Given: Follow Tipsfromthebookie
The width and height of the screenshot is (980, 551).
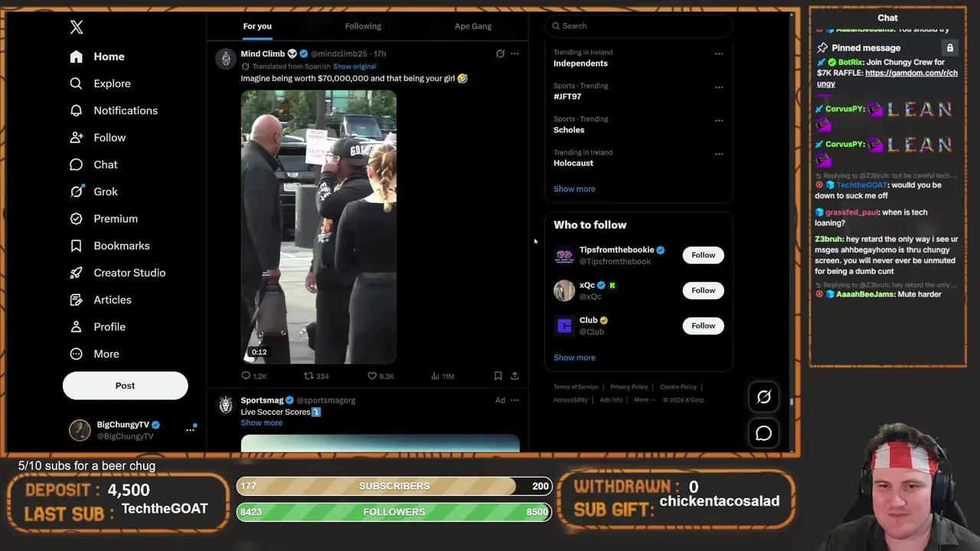Looking at the screenshot, I should [x=703, y=255].
